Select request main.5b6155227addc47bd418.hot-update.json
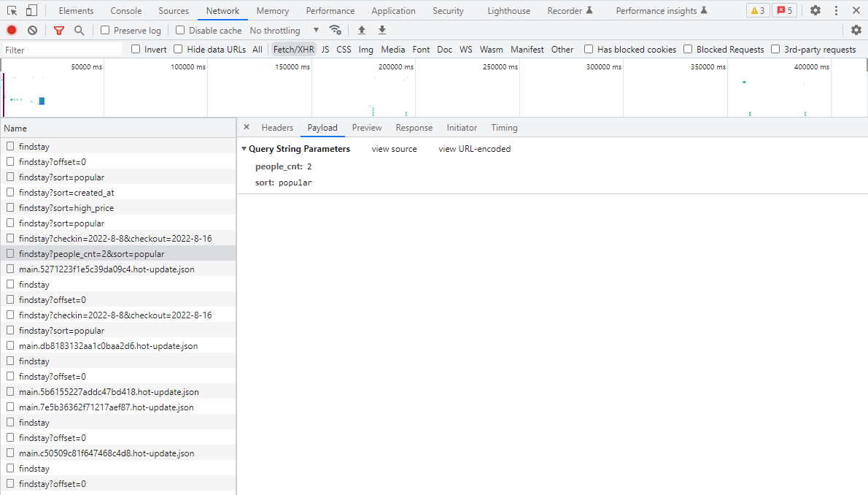The height and width of the screenshot is (495, 868). click(118, 392)
